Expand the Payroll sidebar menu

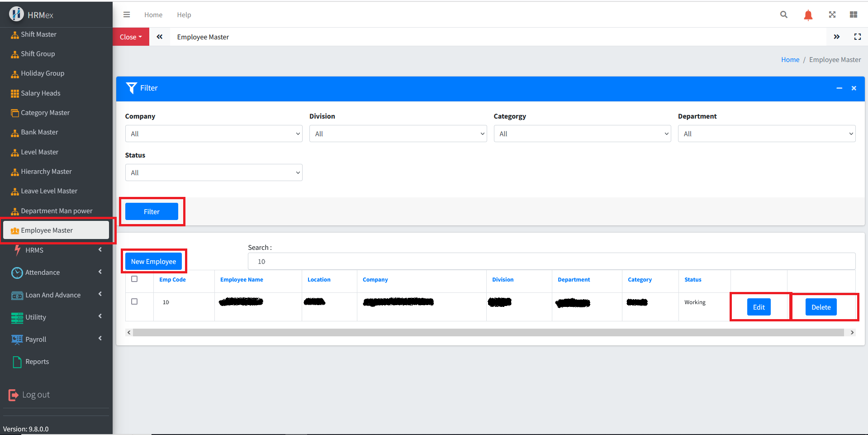tap(56, 339)
